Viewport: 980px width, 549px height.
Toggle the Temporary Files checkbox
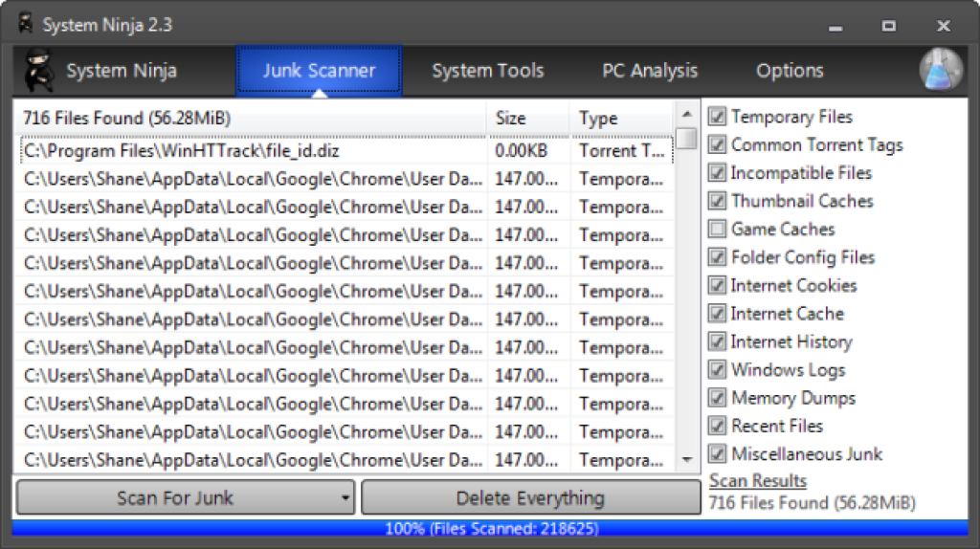(x=717, y=116)
